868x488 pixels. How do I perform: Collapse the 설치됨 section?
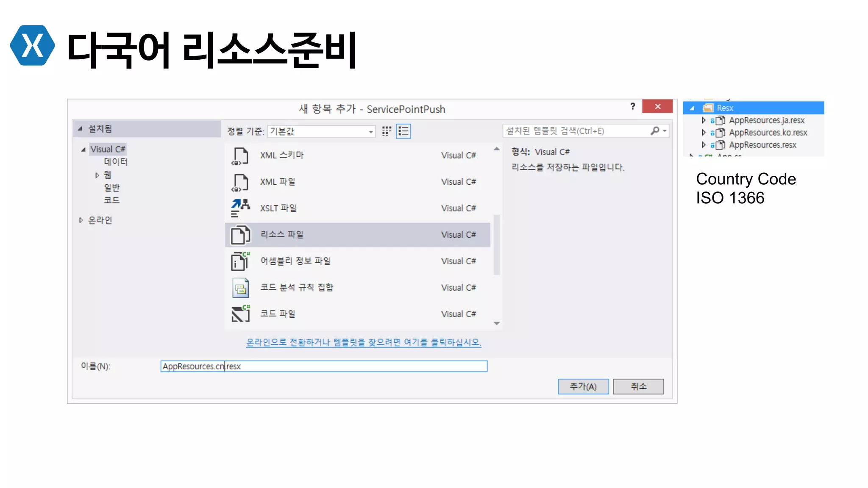tap(80, 129)
